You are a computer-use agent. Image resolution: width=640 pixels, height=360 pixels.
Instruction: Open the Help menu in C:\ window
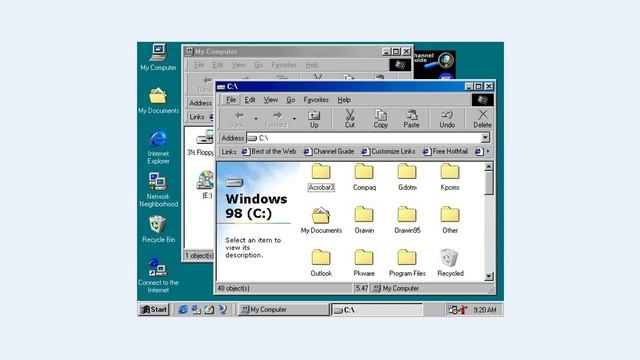[x=344, y=100]
